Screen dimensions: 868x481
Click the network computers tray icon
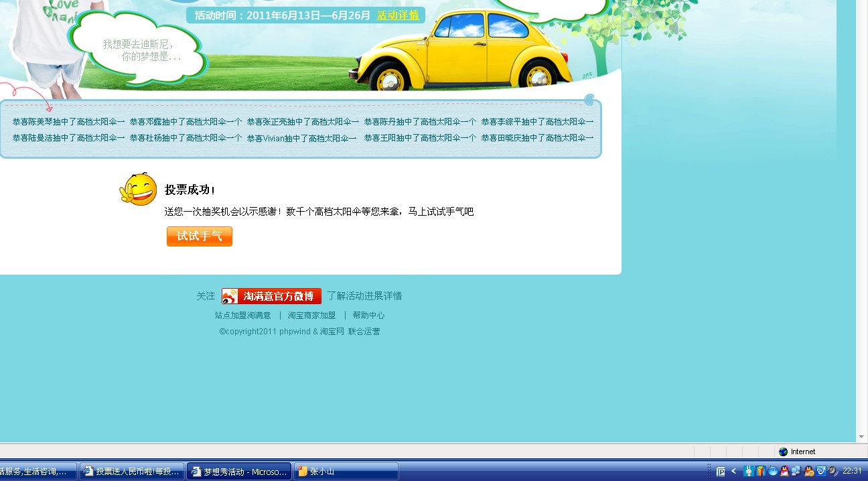[796, 471]
